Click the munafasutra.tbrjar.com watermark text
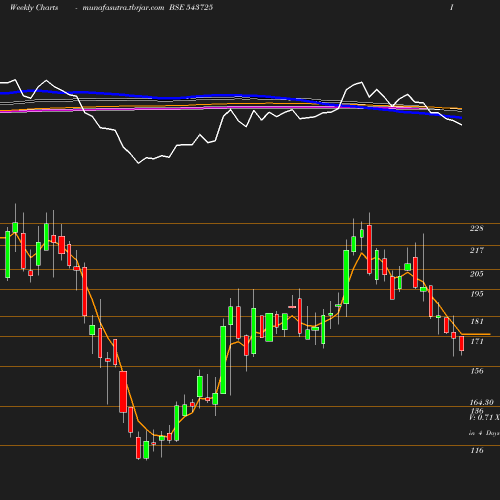 123,8
